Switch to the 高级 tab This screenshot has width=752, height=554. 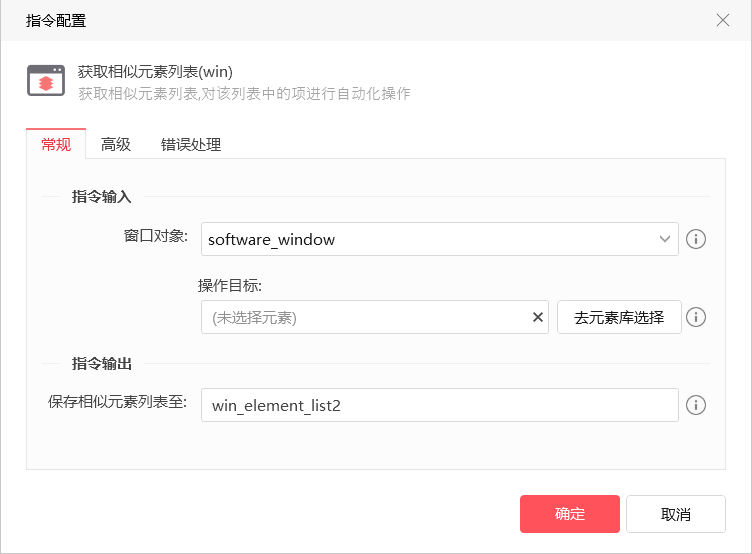(x=116, y=144)
